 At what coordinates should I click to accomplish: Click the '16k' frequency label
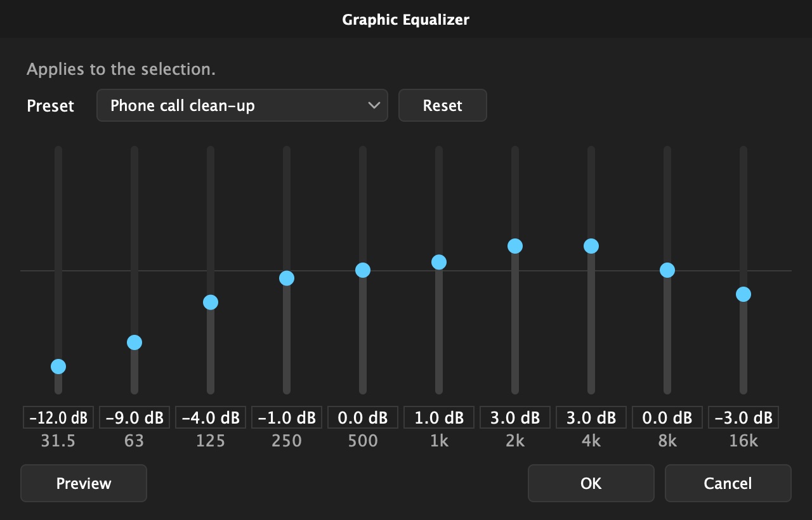(743, 441)
